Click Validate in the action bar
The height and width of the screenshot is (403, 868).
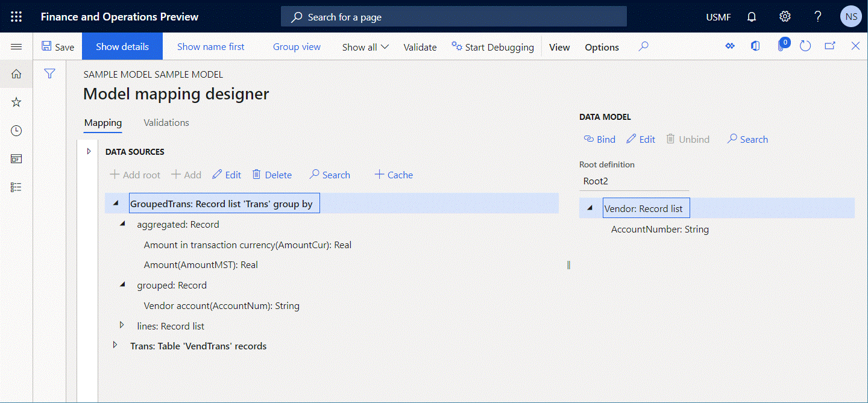[420, 47]
